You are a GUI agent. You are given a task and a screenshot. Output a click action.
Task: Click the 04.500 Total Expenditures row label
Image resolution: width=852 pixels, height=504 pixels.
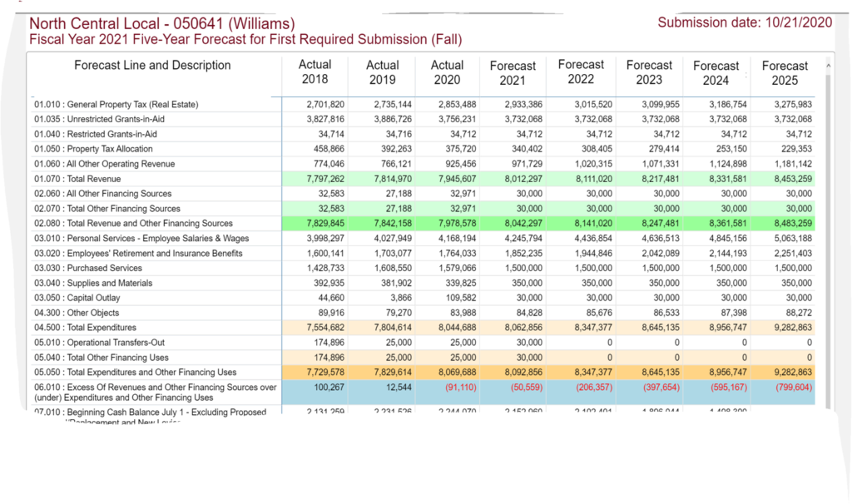[85, 328]
